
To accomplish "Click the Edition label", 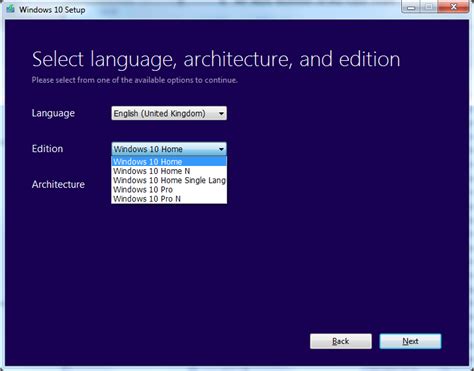I will tap(47, 149).
